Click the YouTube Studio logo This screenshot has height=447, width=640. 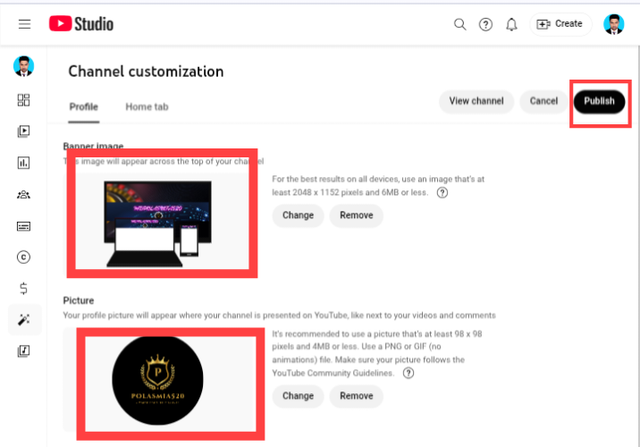(x=81, y=24)
